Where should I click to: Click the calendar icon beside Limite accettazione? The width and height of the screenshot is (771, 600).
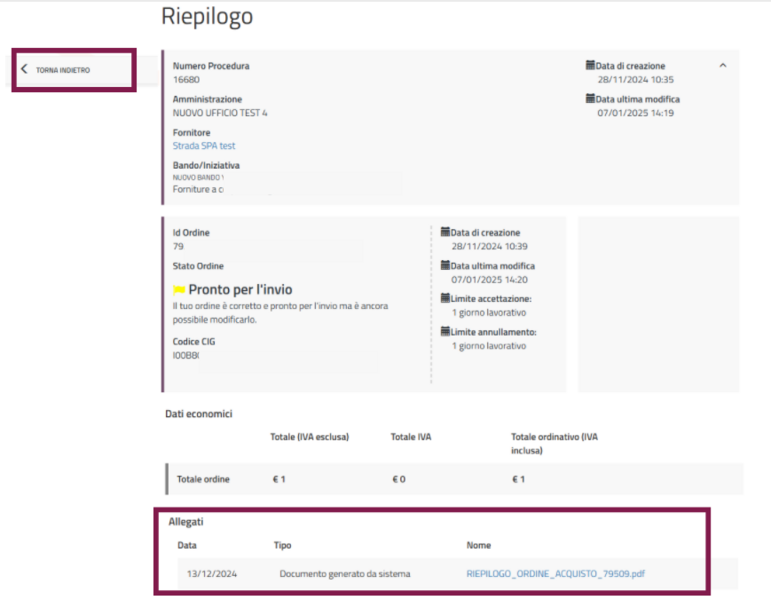[446, 299]
